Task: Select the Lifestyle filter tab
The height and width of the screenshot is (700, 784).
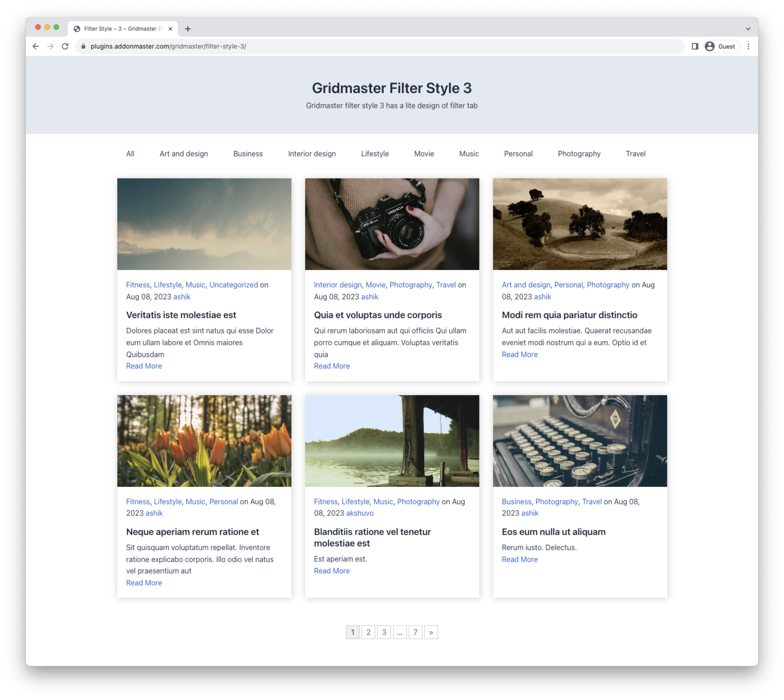Action: pyautogui.click(x=375, y=154)
